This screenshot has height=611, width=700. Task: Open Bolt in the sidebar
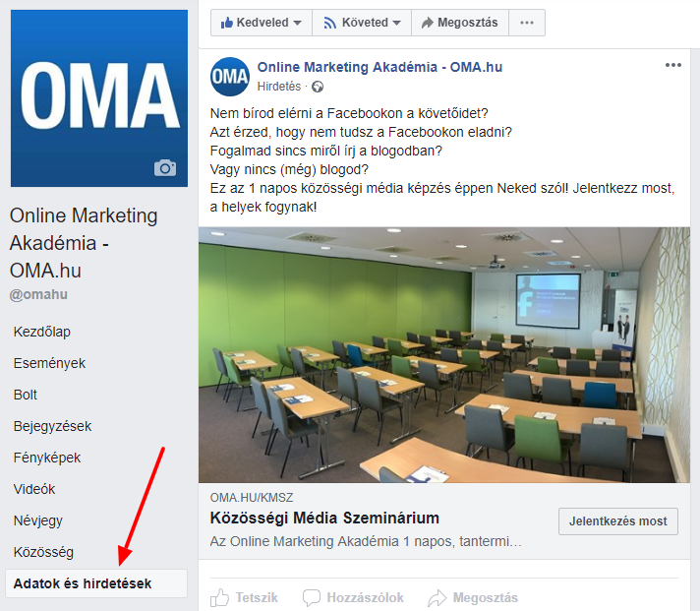coord(26,395)
